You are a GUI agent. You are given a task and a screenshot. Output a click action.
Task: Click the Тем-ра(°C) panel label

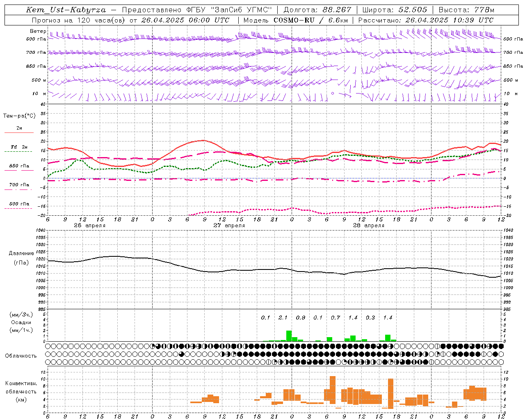[19, 116]
